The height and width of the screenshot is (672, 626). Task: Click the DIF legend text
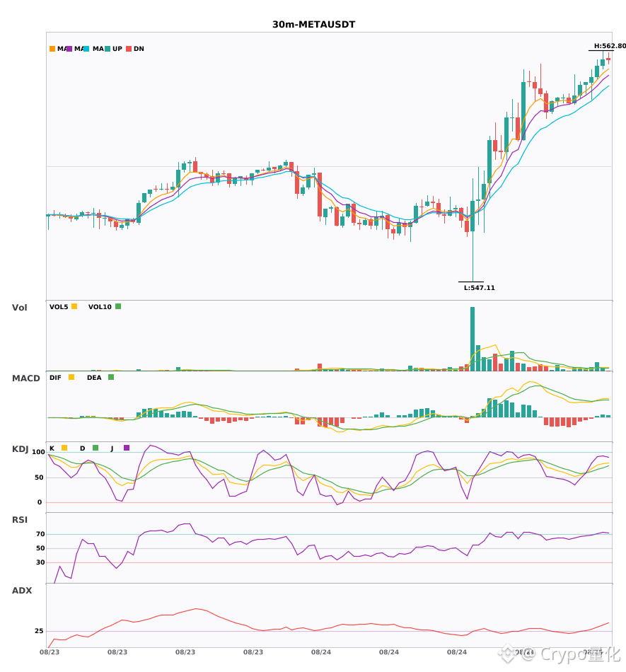pos(55,378)
